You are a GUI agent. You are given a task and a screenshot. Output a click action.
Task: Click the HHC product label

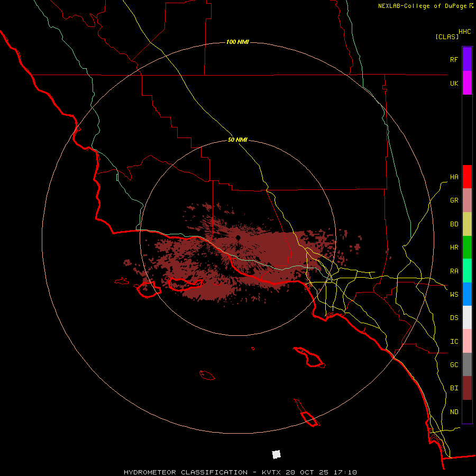coord(465,32)
